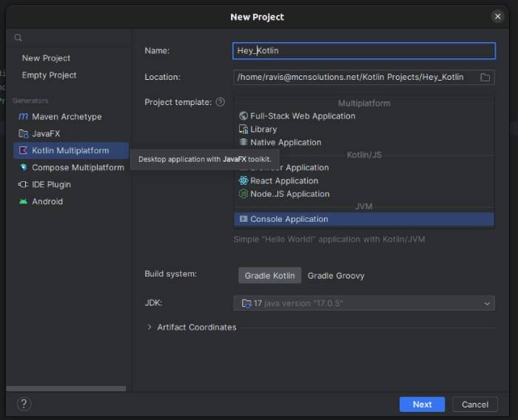Select the Empty Project sidebar item
518x420 pixels.
49,75
